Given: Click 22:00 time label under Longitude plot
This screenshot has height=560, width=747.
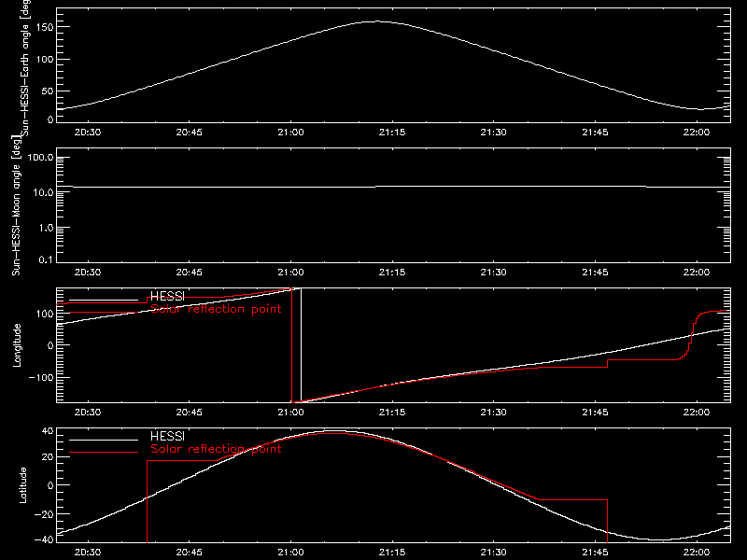Looking at the screenshot, I should tap(697, 413).
